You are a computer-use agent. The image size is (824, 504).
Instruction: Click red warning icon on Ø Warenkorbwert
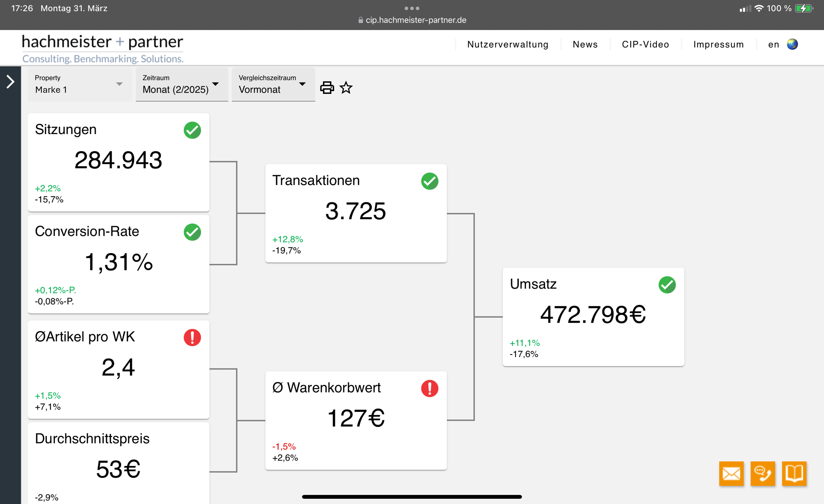tap(429, 388)
